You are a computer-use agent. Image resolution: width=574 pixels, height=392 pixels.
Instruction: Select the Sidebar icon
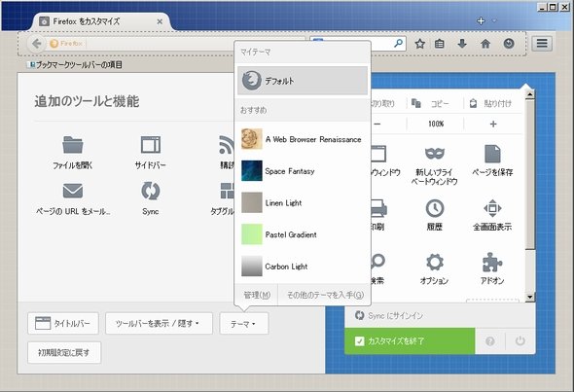[x=151, y=145]
